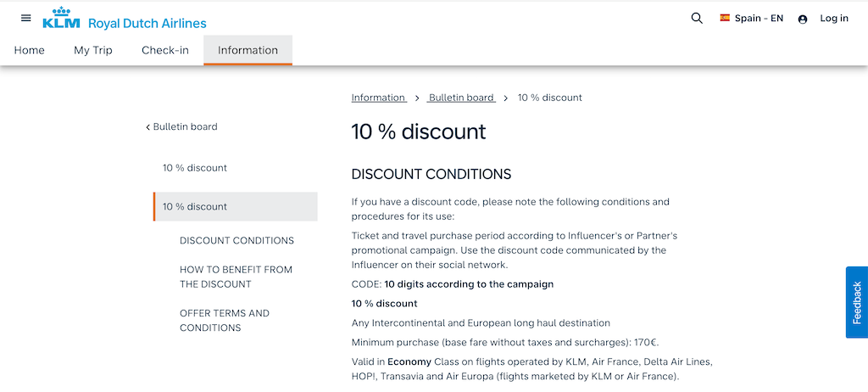Go to the Home tab

[x=30, y=50]
